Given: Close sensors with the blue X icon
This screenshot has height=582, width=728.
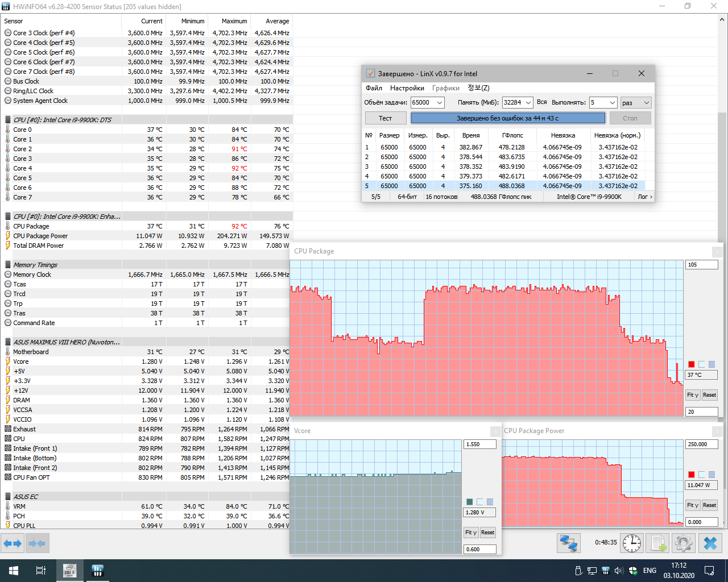Looking at the screenshot, I should pos(710,543).
